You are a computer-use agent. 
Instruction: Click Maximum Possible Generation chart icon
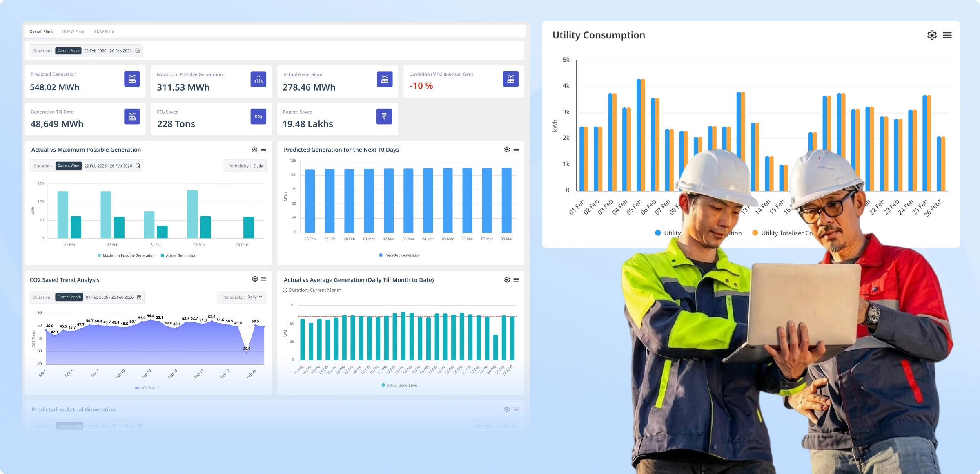tap(258, 79)
